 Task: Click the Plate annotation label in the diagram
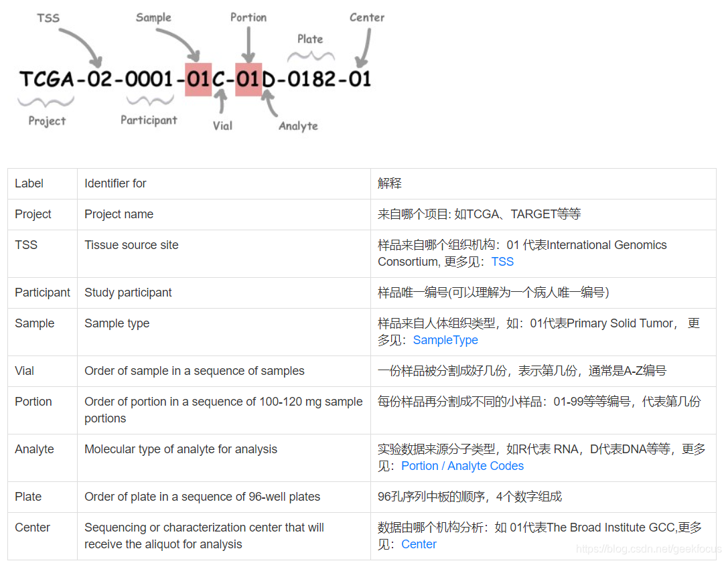(310, 39)
